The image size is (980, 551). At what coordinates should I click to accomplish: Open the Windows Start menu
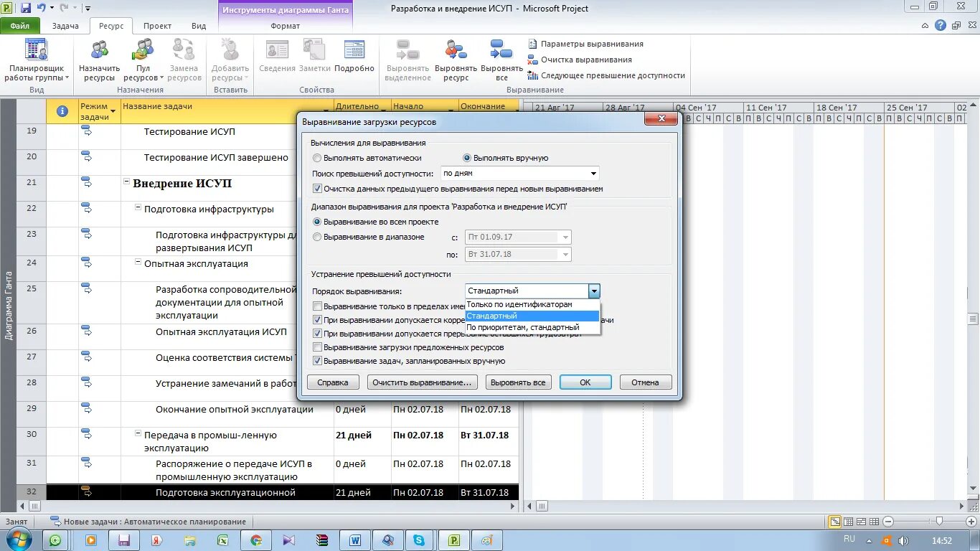19,540
